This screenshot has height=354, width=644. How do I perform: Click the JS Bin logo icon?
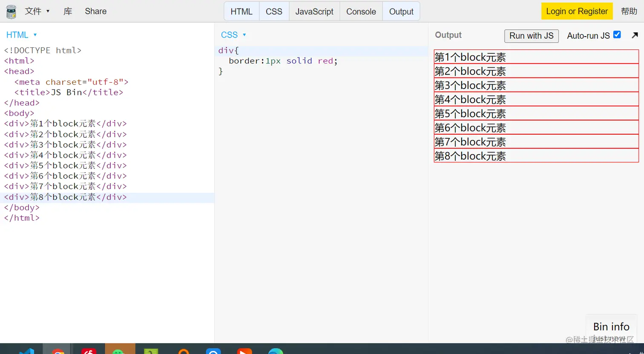[11, 12]
